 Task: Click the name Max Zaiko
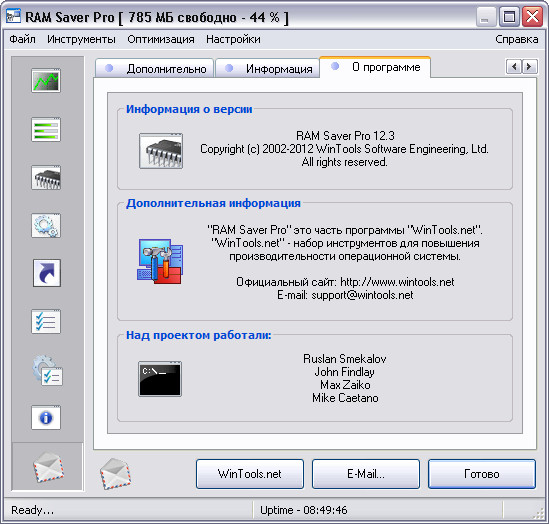pos(345,385)
